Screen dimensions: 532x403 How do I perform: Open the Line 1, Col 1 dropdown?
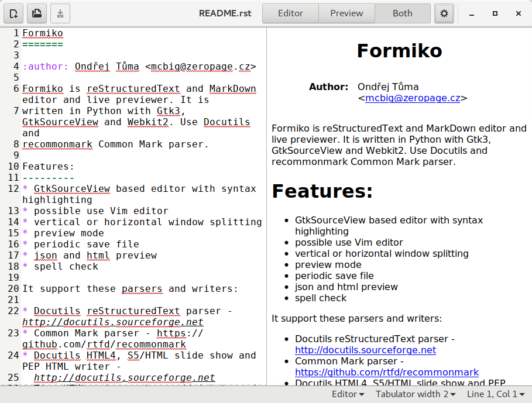click(496, 394)
